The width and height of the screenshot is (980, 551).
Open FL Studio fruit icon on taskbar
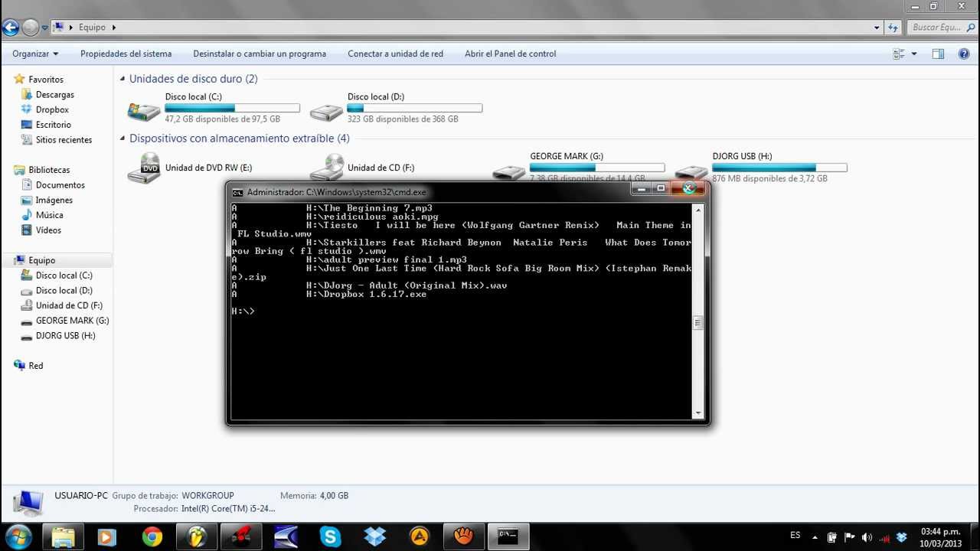(197, 536)
